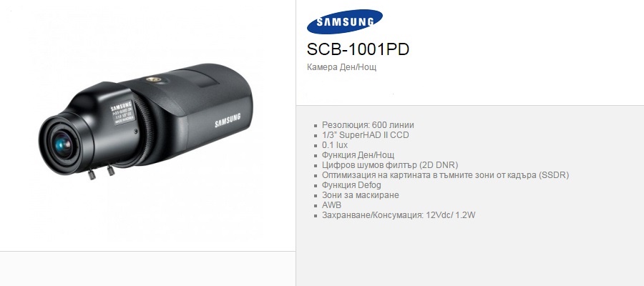The image size is (644, 286).
Task: Click the camera lens in the photo
Action: [62, 145]
